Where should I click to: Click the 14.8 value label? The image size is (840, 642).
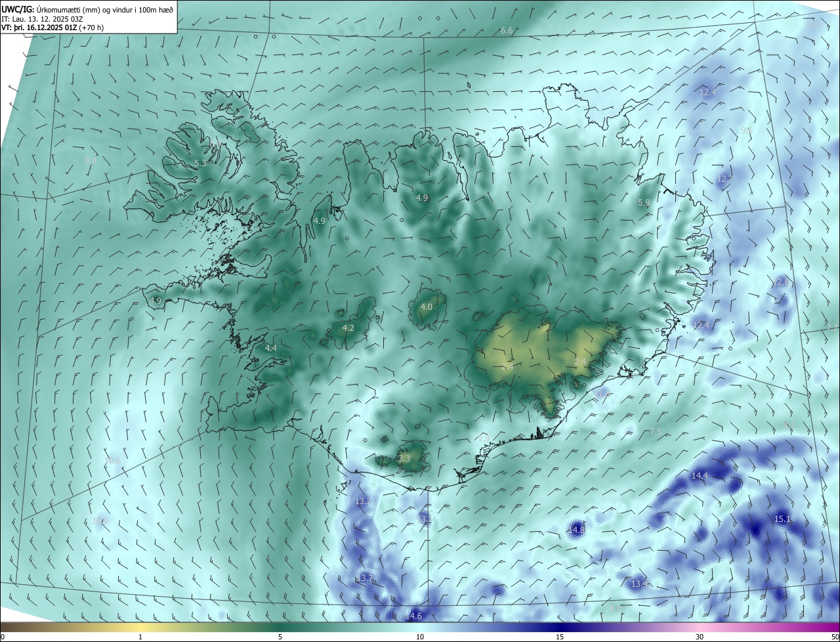(576, 530)
